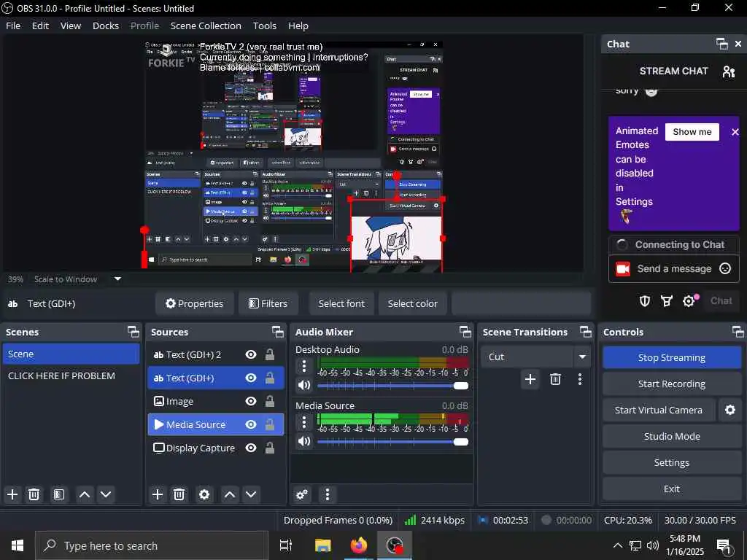Open chat shield moderation icon

(x=645, y=301)
